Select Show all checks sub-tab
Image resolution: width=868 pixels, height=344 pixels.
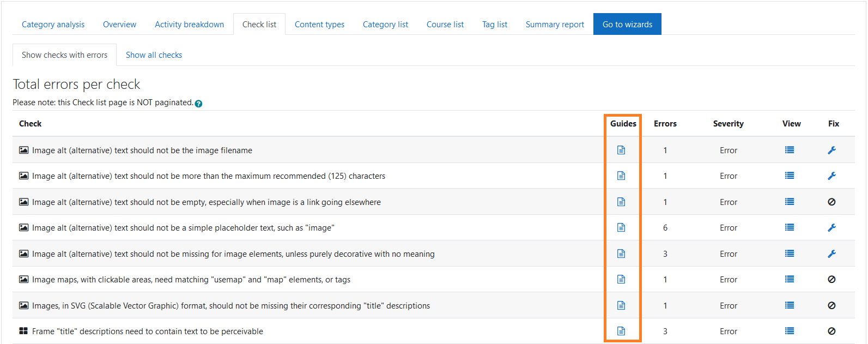coord(154,55)
